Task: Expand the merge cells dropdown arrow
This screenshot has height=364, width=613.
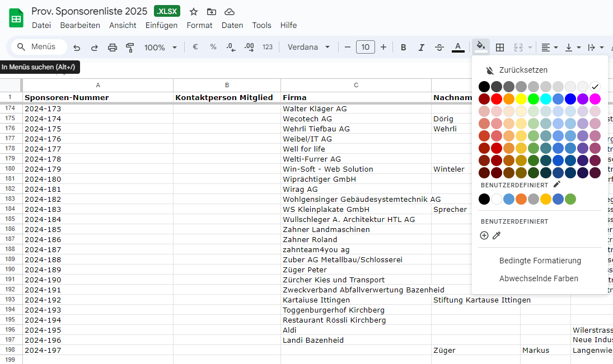Action: tap(530, 48)
